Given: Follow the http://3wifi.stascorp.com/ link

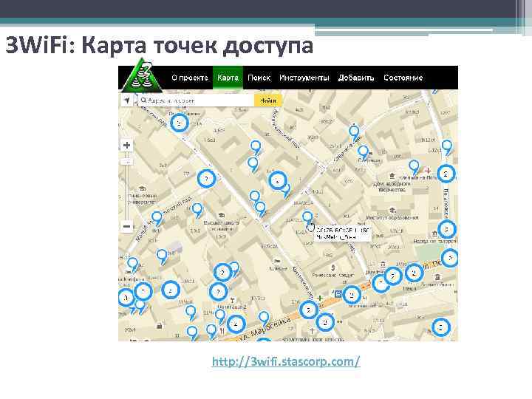Looking at the screenshot, I should [x=286, y=361].
